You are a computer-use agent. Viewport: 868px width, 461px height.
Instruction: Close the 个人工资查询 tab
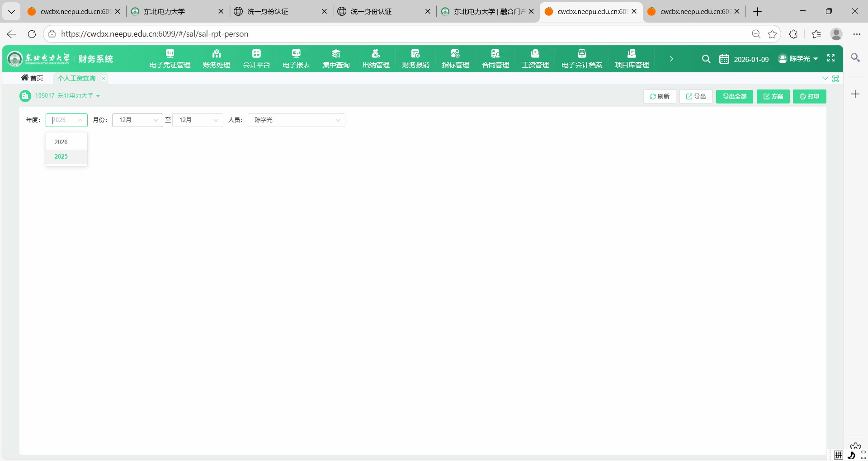[x=104, y=79]
